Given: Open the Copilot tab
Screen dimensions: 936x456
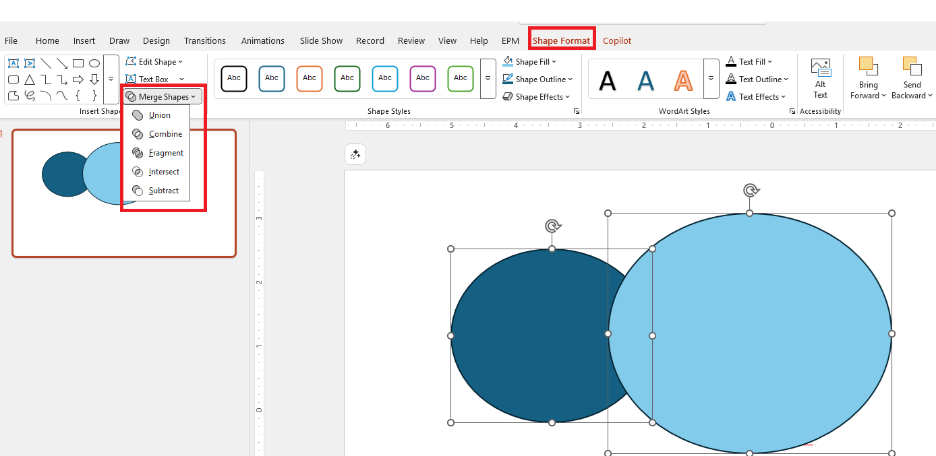Looking at the screenshot, I should 617,41.
